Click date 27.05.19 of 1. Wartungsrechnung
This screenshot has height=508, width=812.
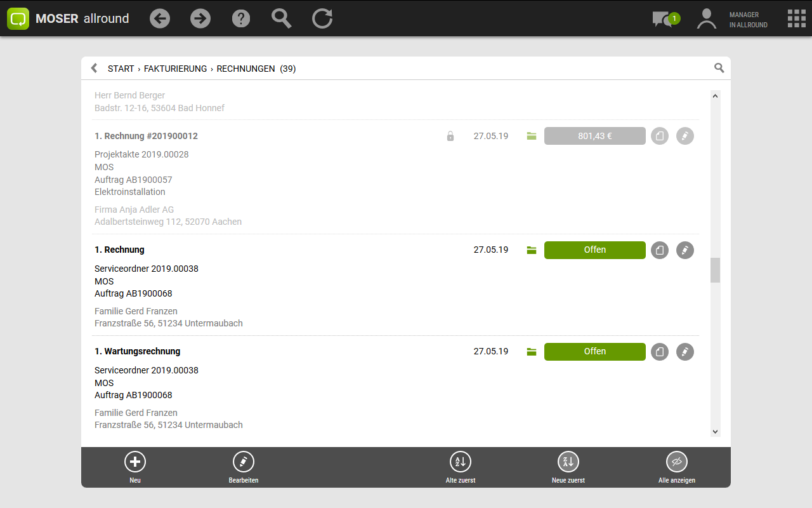(x=491, y=351)
